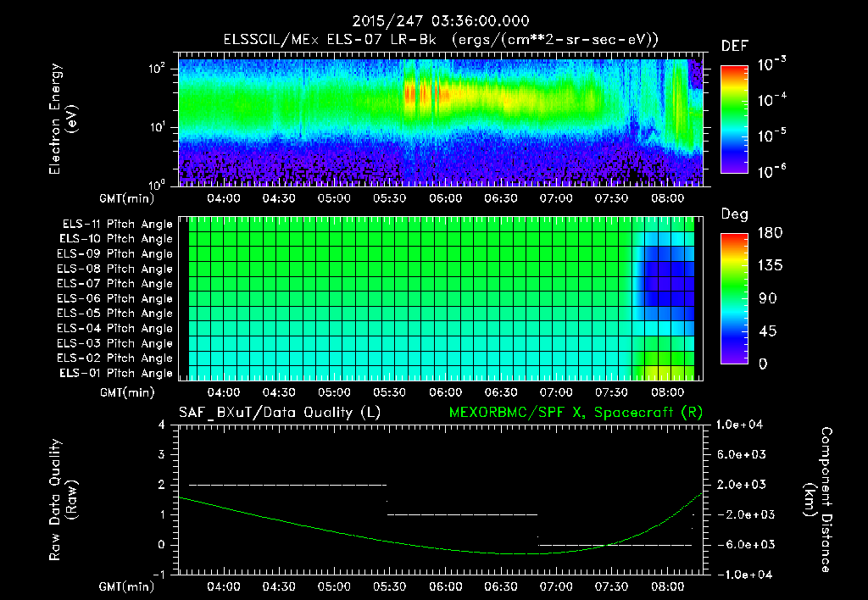Click the 10^-3 DEF scale value
Screen dimensions: 868x600
pyautogui.click(x=771, y=64)
